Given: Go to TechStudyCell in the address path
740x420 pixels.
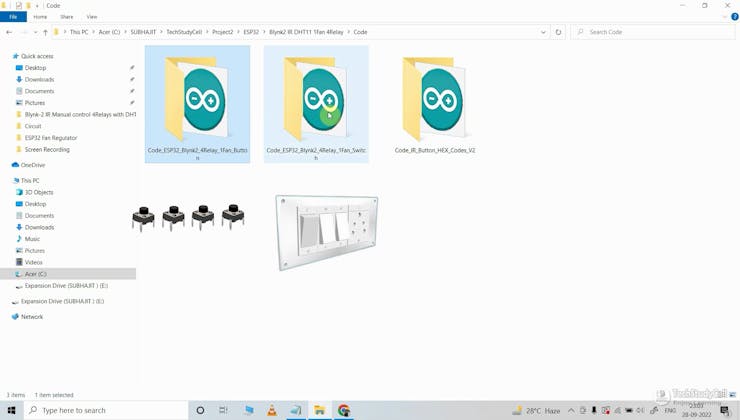Looking at the screenshot, I should tap(184, 32).
